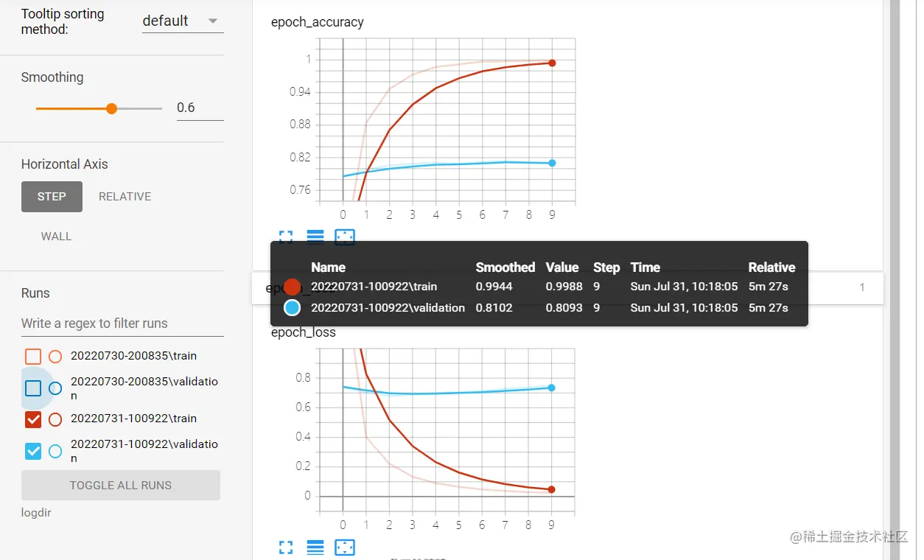Set horizontal axis to RELATIVE
924x560 pixels.
coord(125,197)
